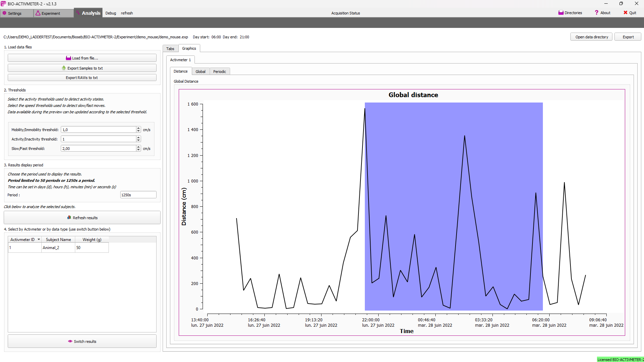Image resolution: width=644 pixels, height=362 pixels.
Task: Click Export Samples to txt button
Action: [x=82, y=68]
